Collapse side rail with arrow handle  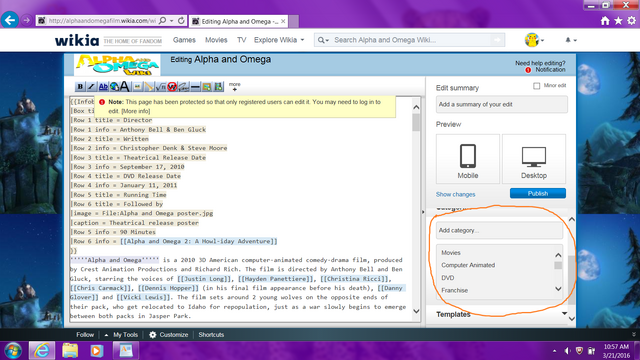(x=423, y=212)
